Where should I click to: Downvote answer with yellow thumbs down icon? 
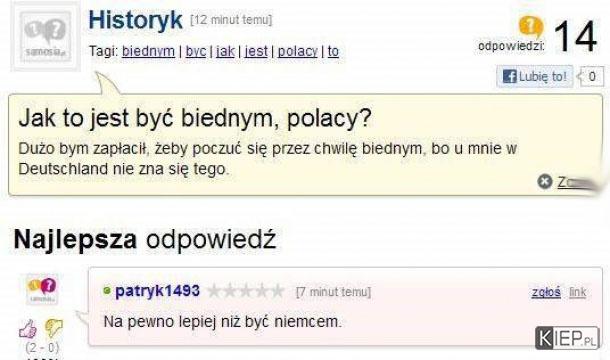tap(53, 328)
